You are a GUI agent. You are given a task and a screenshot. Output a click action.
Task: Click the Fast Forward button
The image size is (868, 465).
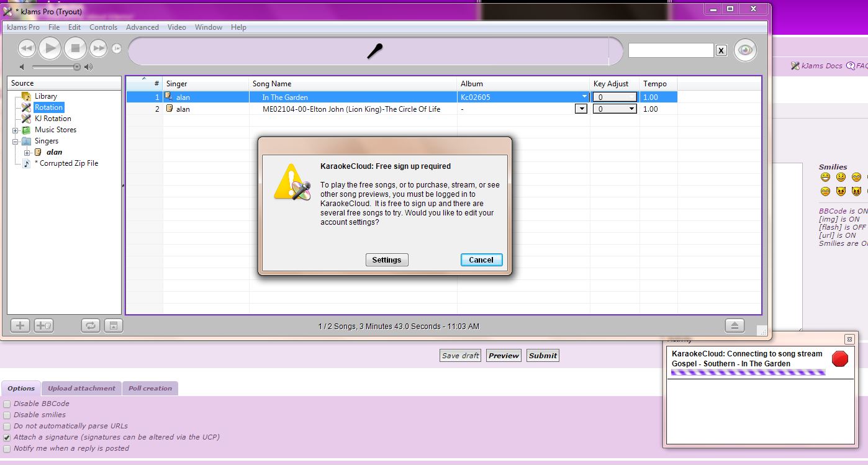coord(98,48)
